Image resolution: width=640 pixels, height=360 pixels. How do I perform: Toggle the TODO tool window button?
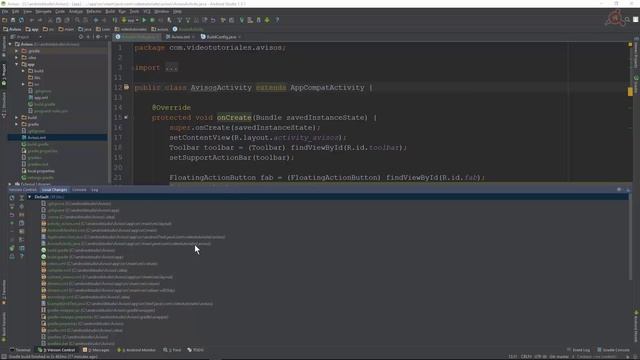(x=196, y=350)
